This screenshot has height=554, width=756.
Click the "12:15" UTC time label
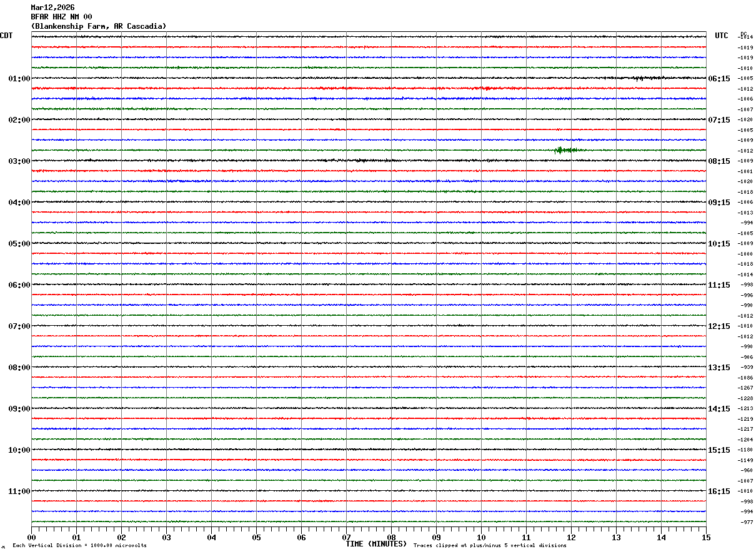click(x=719, y=326)
